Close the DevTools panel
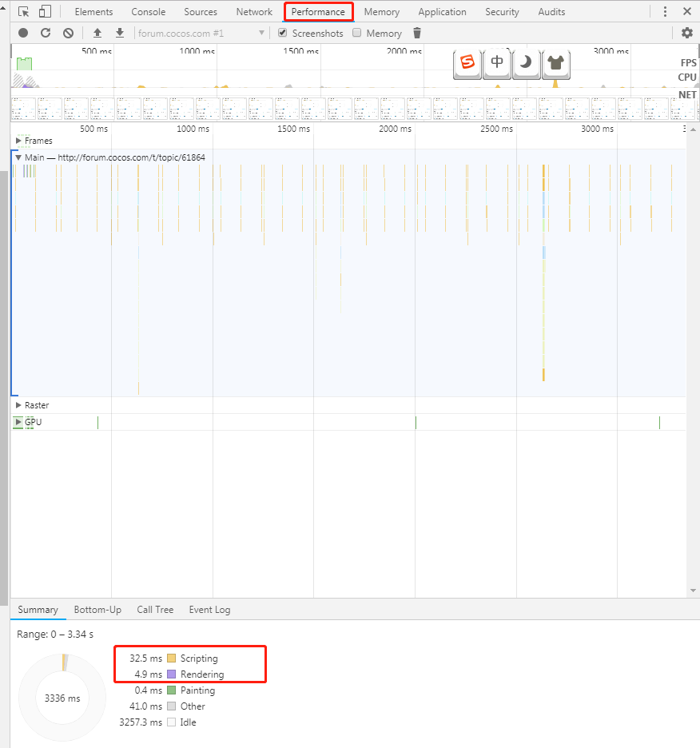Image resolution: width=700 pixels, height=748 pixels. pyautogui.click(x=687, y=11)
